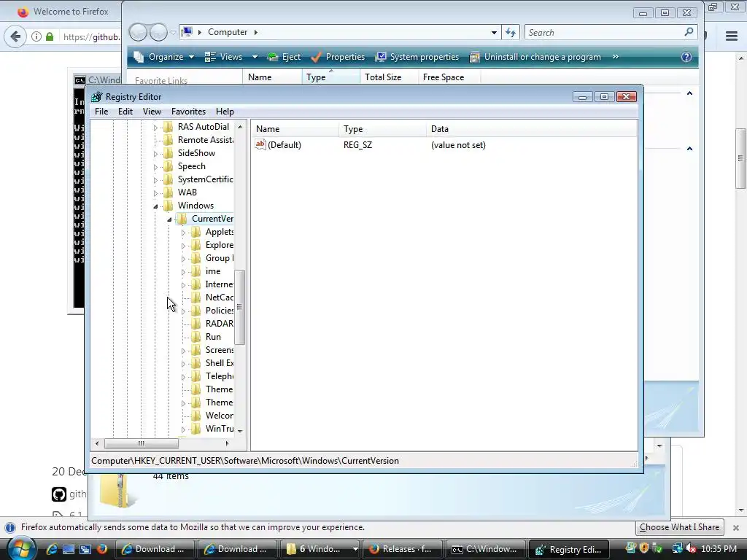Viewport: 747px width, 560px height.
Task: Open the Edit menu in Registry Editor
Action: [125, 112]
